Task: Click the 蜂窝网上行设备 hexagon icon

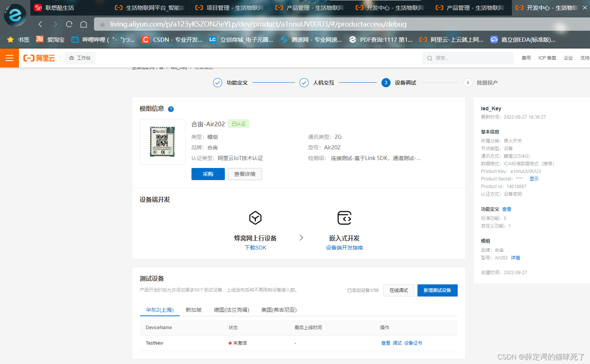Action: tap(255, 218)
